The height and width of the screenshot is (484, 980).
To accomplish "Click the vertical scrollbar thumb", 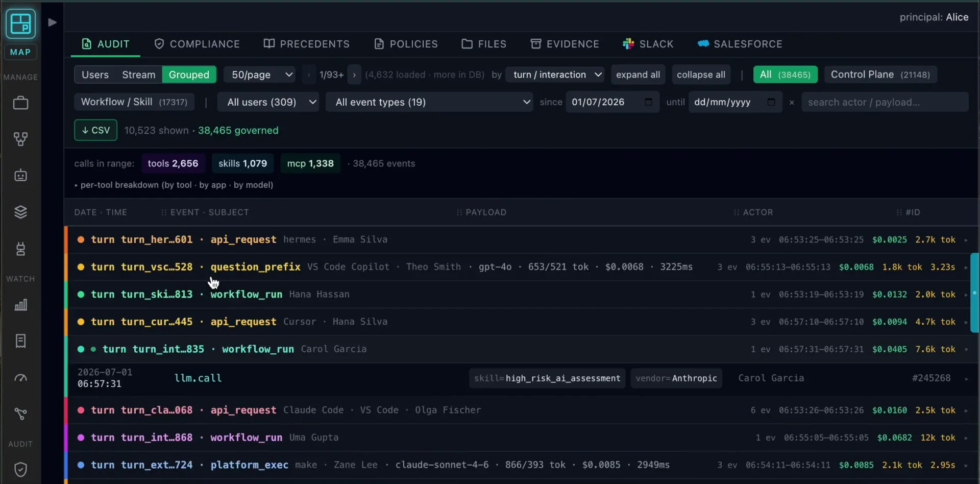I will (974, 293).
